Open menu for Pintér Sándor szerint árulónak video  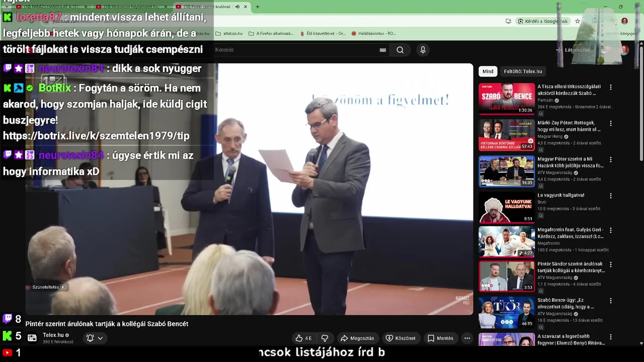(611, 264)
